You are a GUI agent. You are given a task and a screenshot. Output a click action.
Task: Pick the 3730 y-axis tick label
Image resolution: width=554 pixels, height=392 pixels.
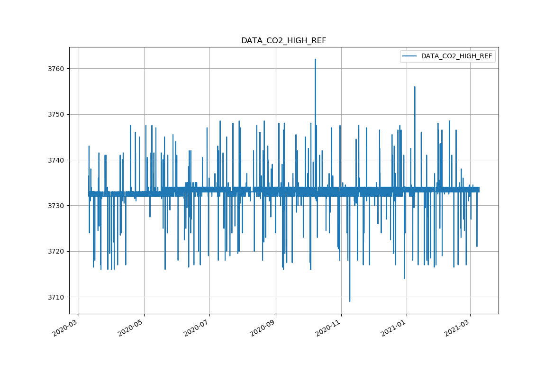[56, 206]
